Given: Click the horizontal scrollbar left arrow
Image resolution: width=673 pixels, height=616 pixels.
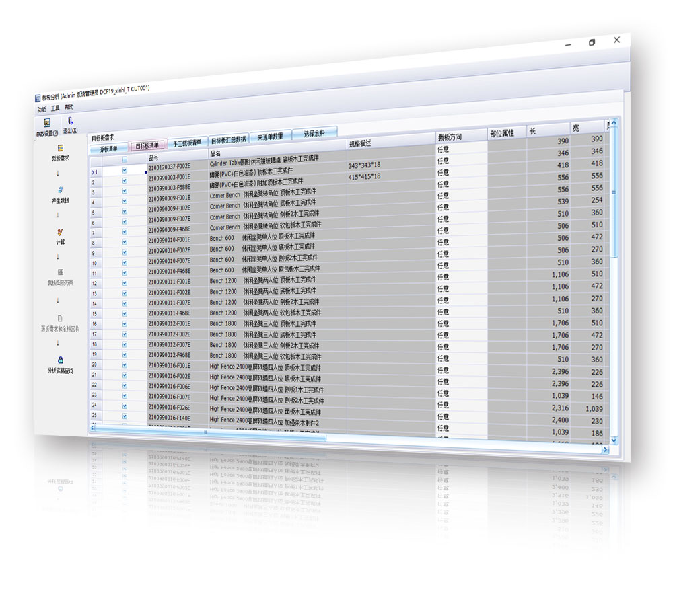Looking at the screenshot, I should [x=93, y=427].
